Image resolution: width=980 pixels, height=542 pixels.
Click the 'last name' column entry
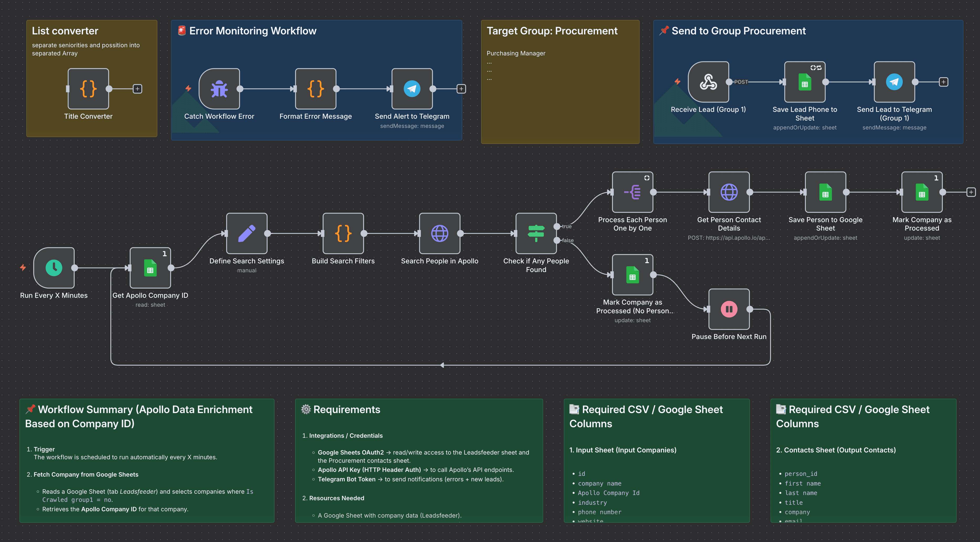point(801,493)
